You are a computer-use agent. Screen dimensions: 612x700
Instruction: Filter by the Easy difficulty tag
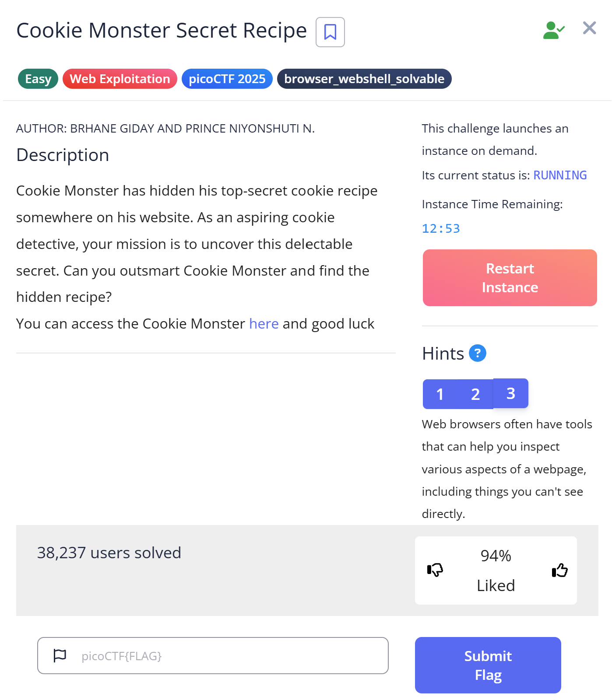coord(38,79)
